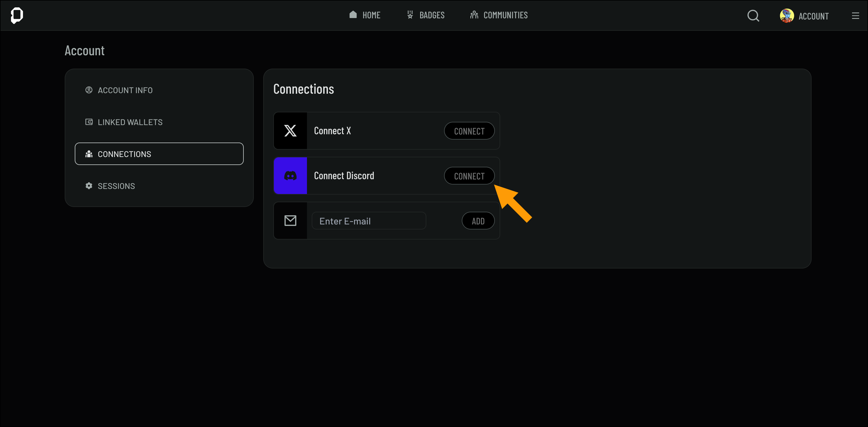Image resolution: width=868 pixels, height=427 pixels.
Task: Click the Discord logo tile
Action: pyautogui.click(x=290, y=176)
